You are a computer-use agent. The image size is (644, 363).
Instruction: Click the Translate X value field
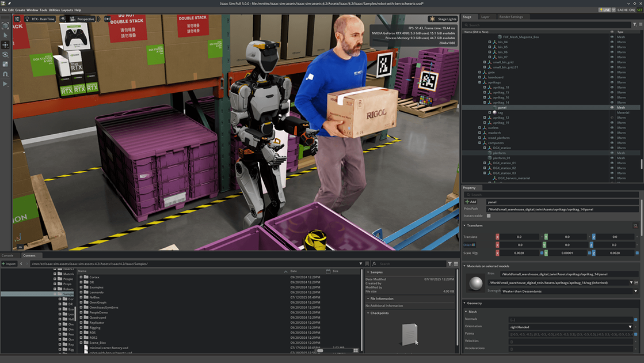coord(519,237)
